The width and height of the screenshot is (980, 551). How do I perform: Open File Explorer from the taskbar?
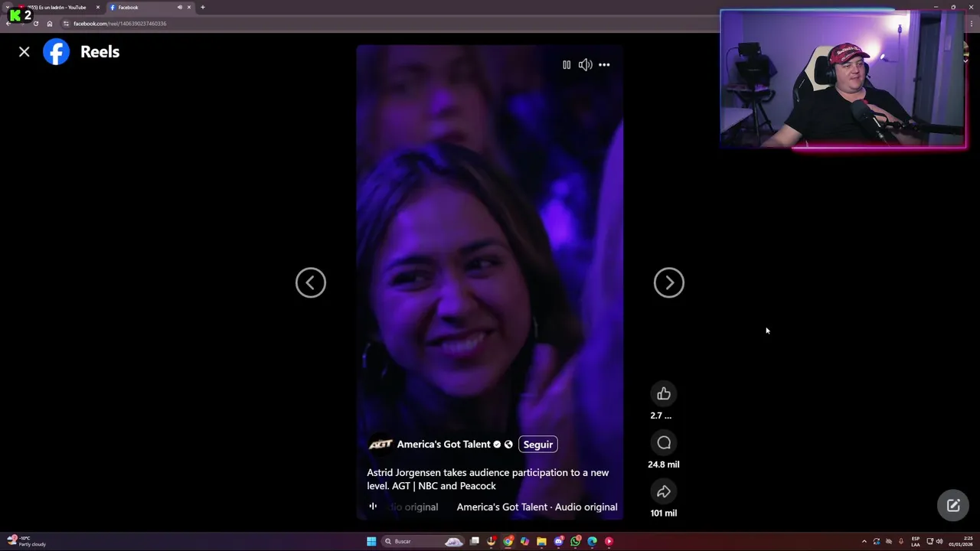click(x=541, y=541)
